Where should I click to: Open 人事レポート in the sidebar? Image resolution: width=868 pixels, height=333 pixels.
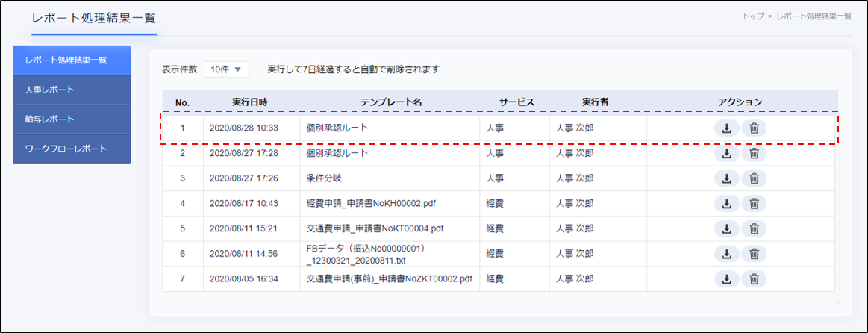[x=72, y=90]
